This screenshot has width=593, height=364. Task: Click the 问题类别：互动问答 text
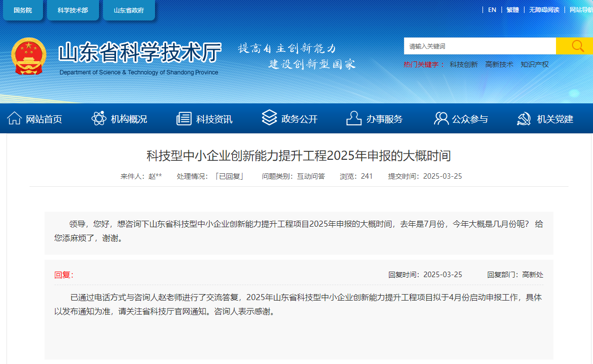point(293,176)
